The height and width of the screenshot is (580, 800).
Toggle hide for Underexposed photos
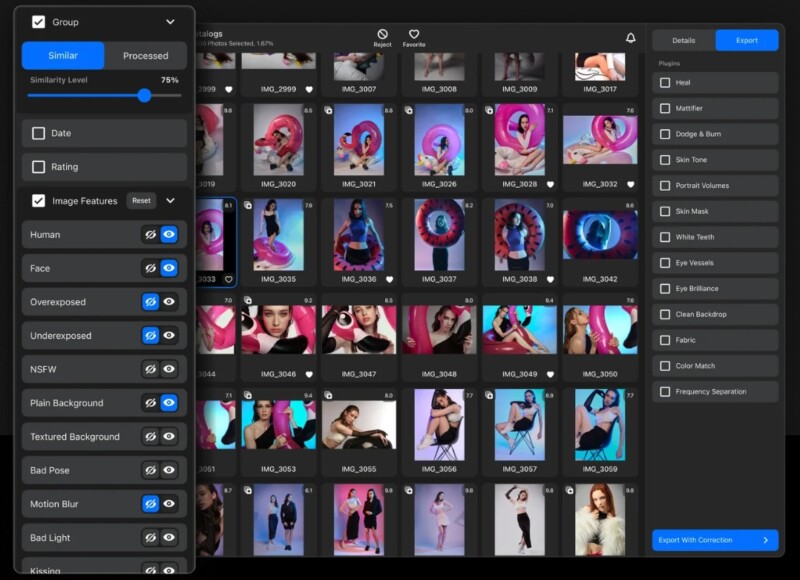[x=151, y=336]
